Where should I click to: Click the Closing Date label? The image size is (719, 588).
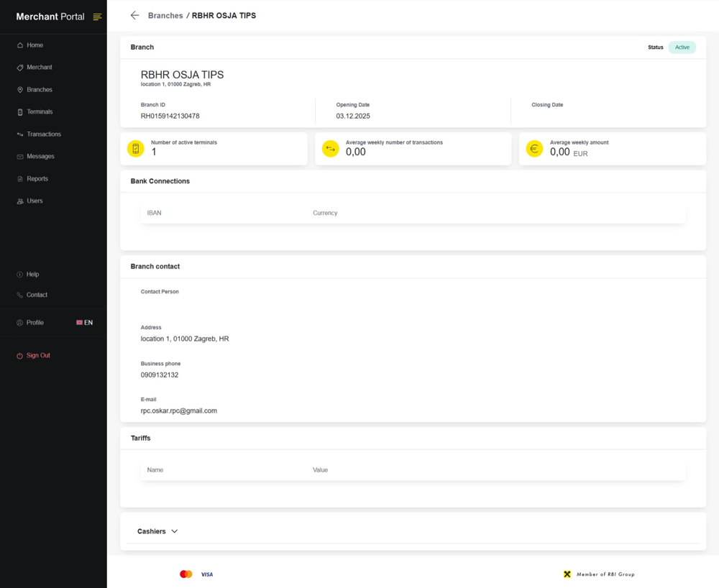pos(547,105)
